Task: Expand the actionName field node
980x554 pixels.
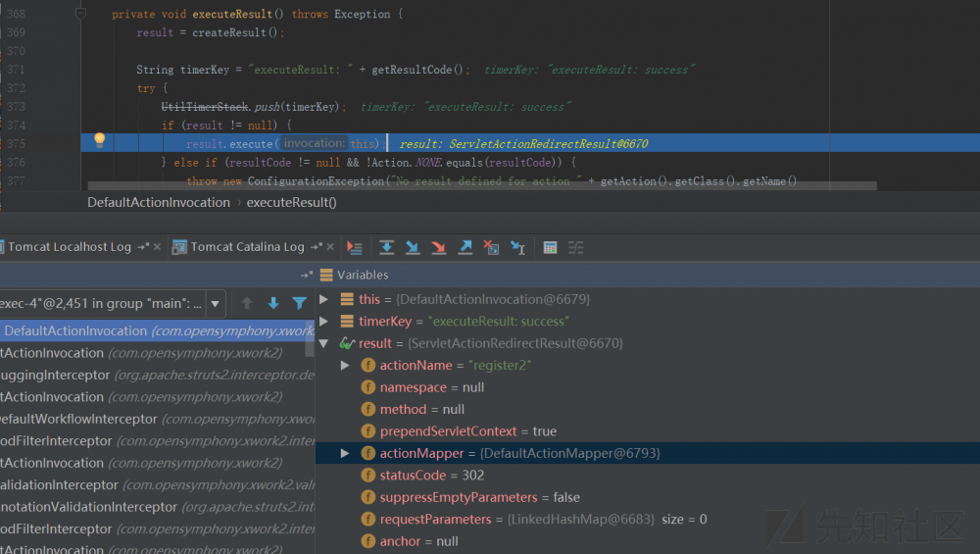Action: pos(344,365)
